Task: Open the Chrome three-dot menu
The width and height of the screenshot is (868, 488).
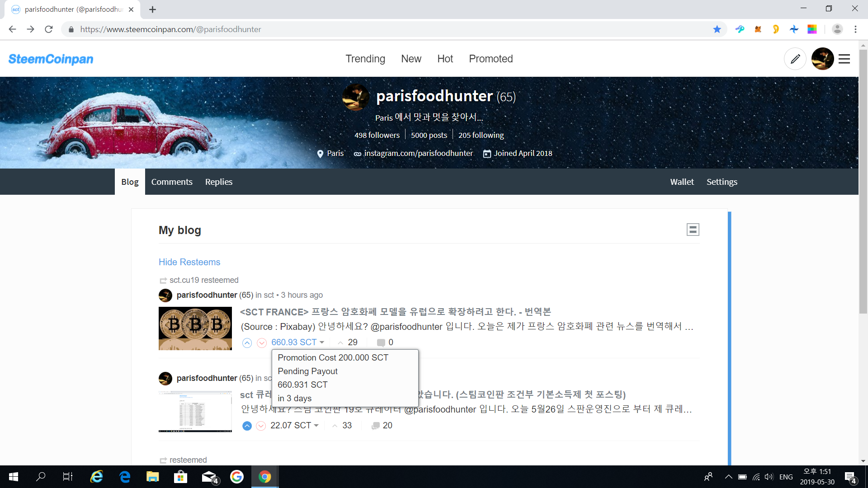Action: point(855,29)
